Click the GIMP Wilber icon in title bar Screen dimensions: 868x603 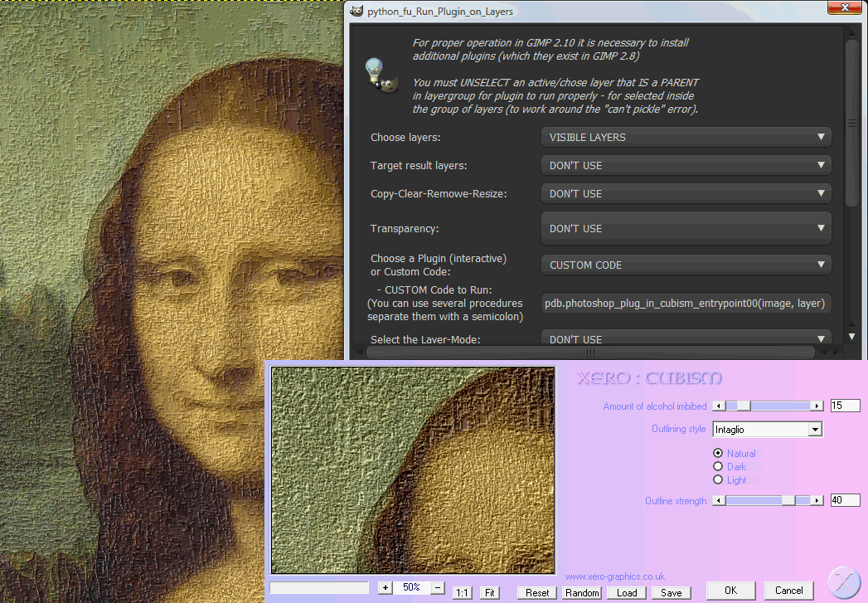(x=356, y=11)
